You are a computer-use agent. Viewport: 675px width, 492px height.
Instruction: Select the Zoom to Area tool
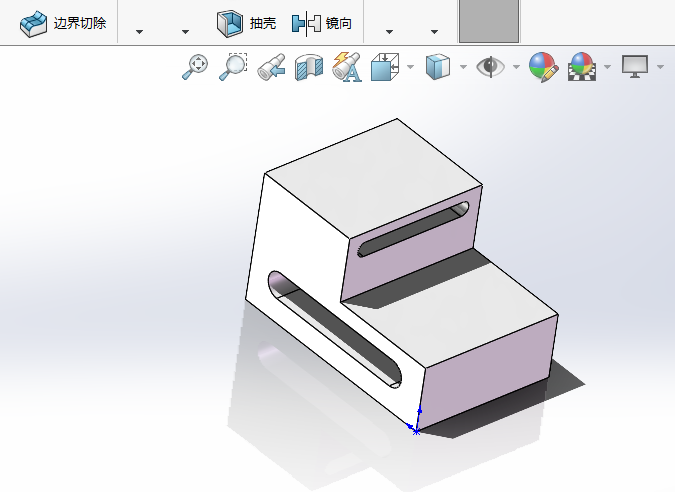click(233, 67)
